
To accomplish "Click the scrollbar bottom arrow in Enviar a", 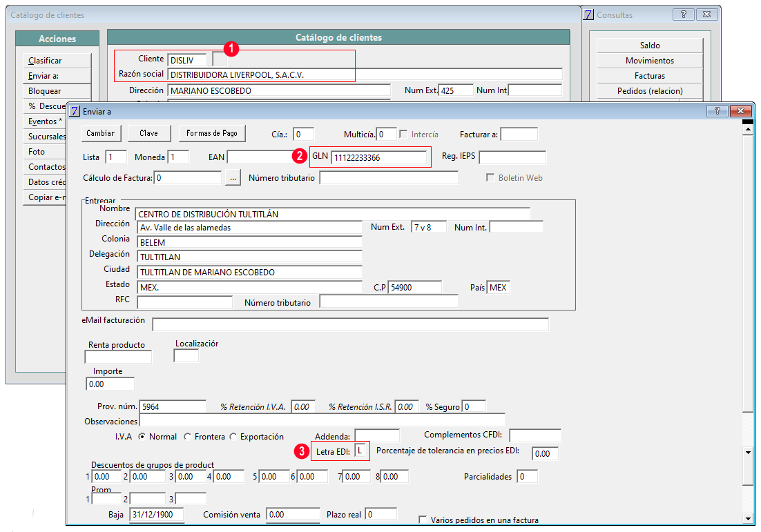I will [x=748, y=519].
